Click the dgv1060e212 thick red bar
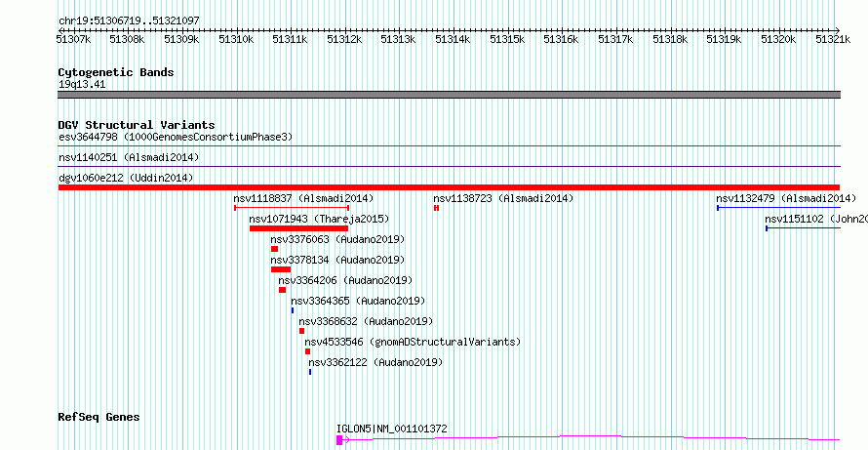 click(x=449, y=187)
